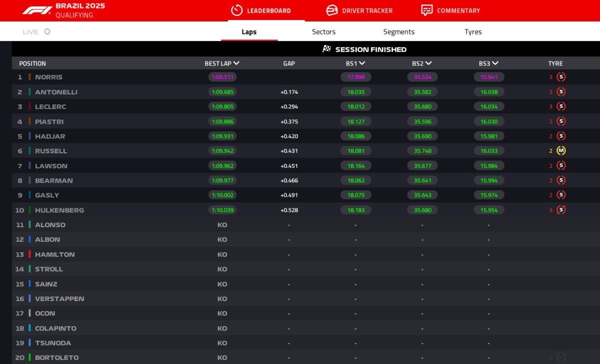Select Russell's medium tyre icon

(x=561, y=151)
